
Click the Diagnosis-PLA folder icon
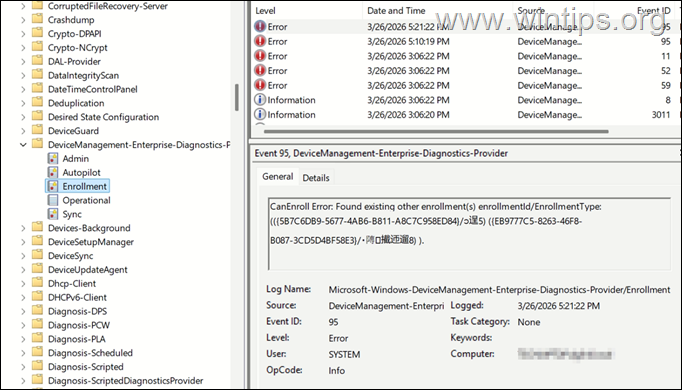[x=38, y=339]
